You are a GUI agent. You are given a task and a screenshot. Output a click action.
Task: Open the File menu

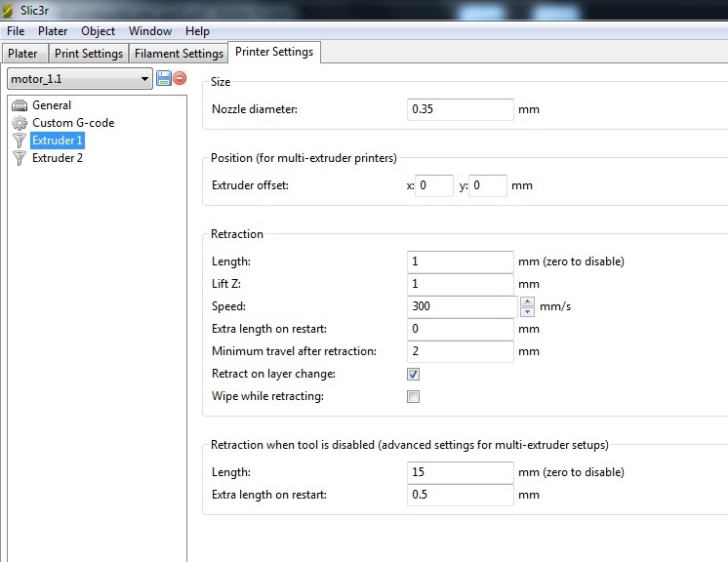coord(16,31)
